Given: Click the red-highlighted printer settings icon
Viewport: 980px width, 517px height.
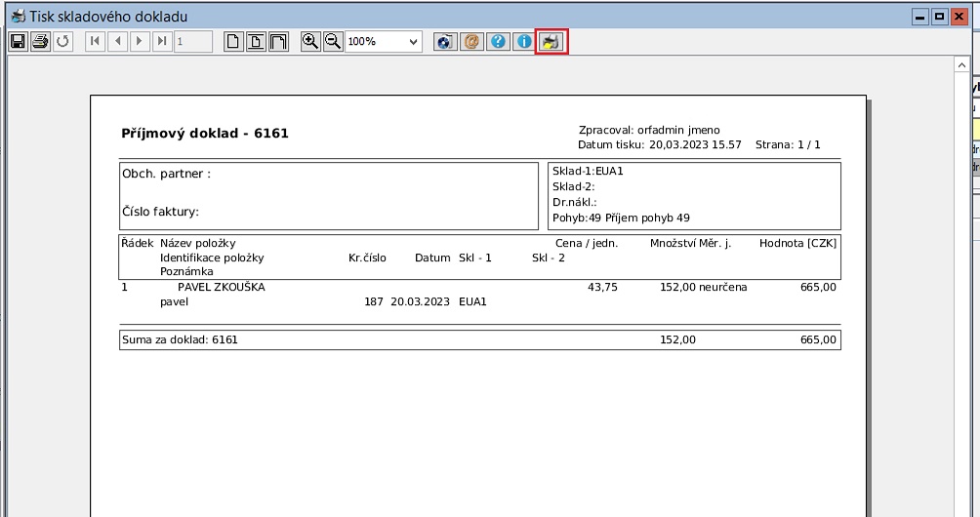Looking at the screenshot, I should click(551, 42).
